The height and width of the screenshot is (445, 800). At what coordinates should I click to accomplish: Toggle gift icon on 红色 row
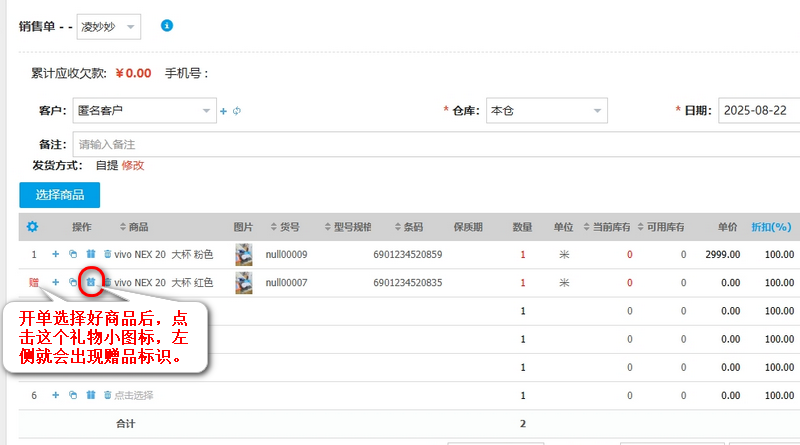pyautogui.click(x=91, y=282)
